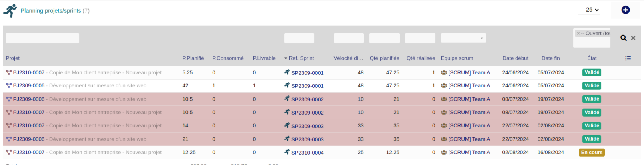Viewport: 644px width, 165px height.
Task: Remove the Ouvert status filter tag
Action: (x=578, y=34)
